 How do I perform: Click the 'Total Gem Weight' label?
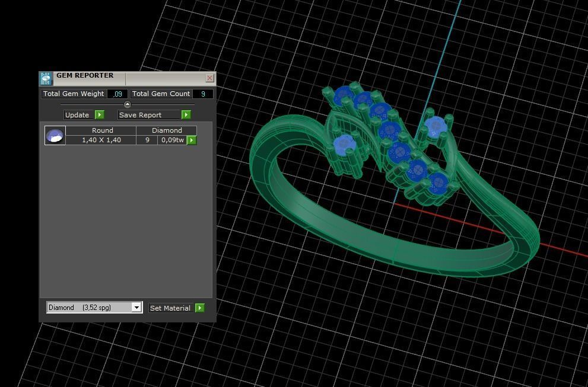[x=74, y=94]
